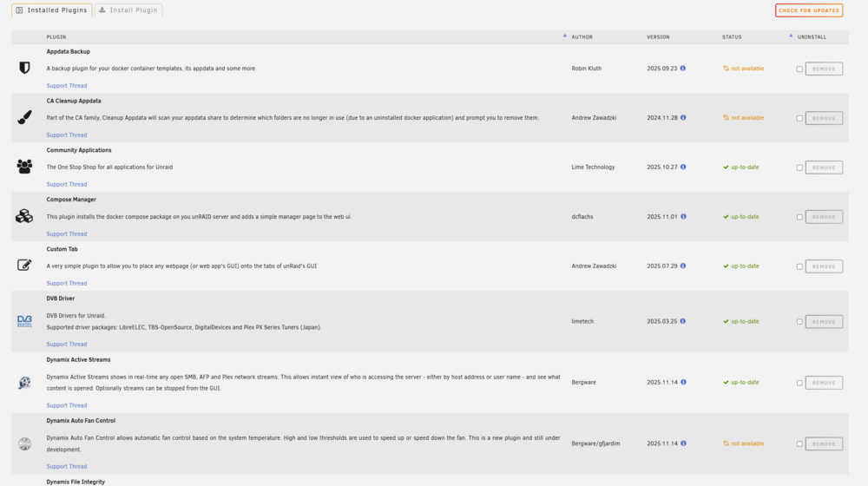
Task: Click the Dynamix Active Streams icon
Action: pyautogui.click(x=24, y=383)
